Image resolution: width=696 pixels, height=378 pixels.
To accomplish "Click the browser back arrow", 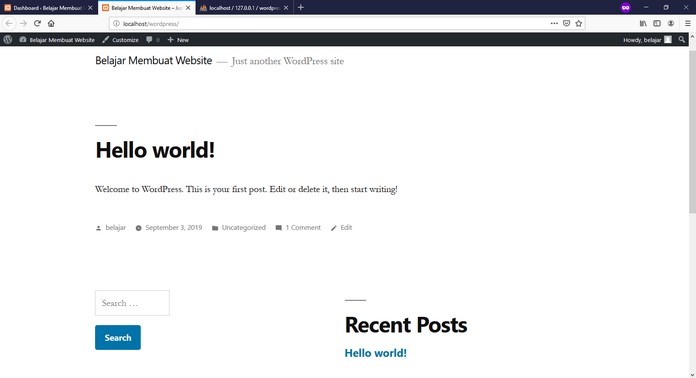I will (9, 24).
